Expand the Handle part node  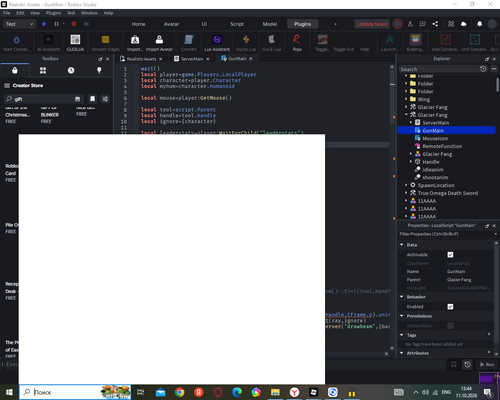(411, 162)
